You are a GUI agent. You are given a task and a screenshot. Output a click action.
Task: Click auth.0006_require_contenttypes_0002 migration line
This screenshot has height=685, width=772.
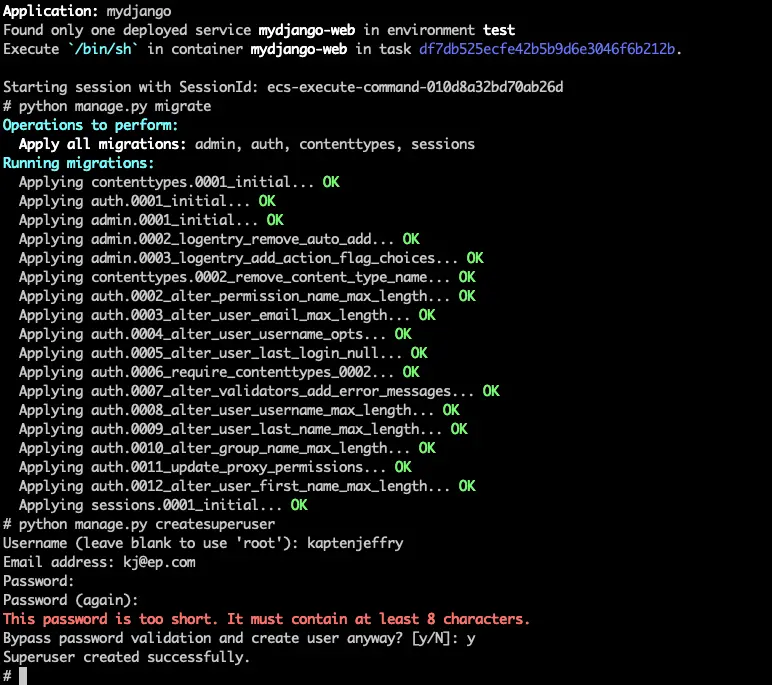tap(219, 372)
